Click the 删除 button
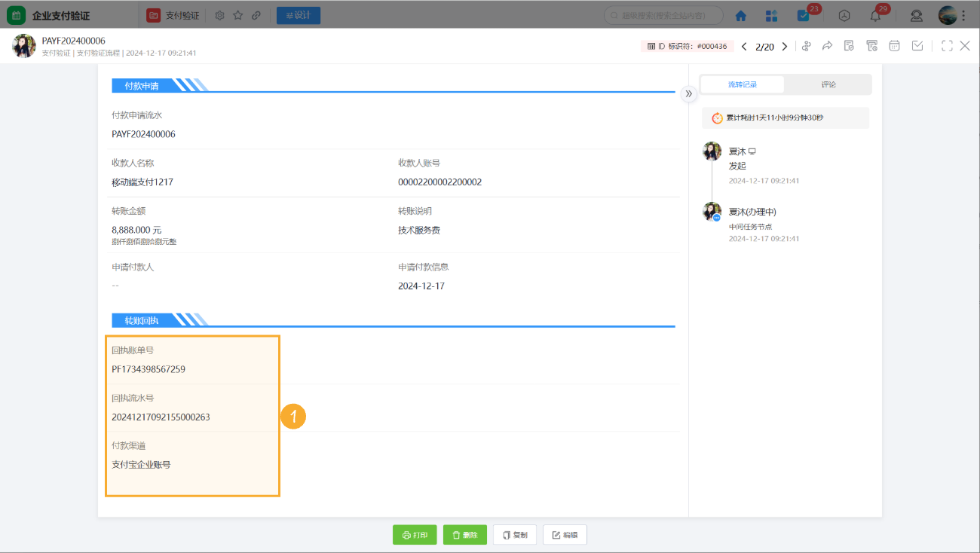 click(x=464, y=535)
